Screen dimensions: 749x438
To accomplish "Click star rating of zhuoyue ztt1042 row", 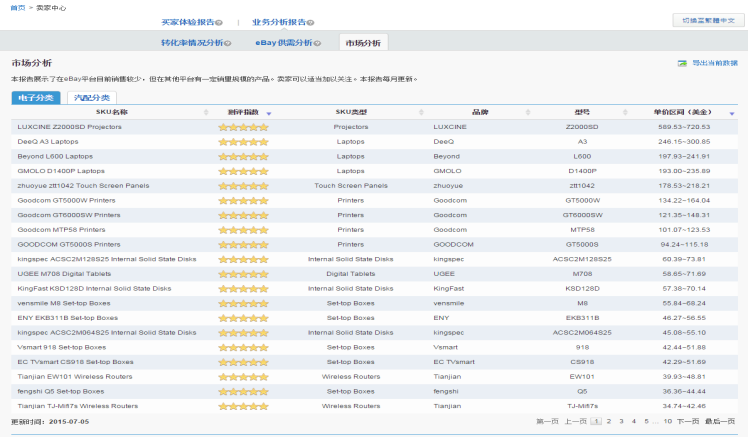I will [x=243, y=186].
